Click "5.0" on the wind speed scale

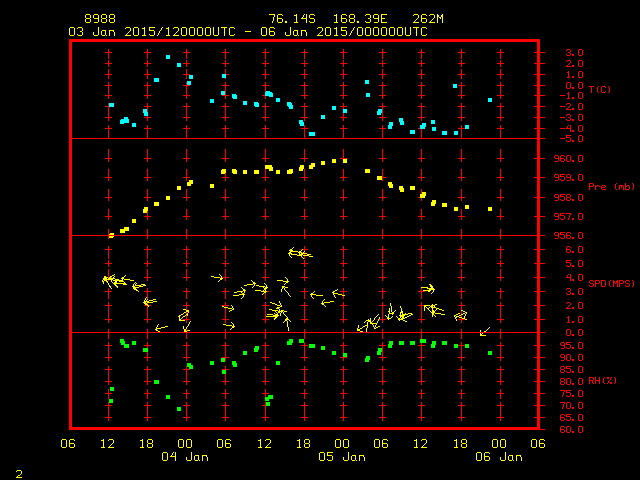click(x=575, y=264)
